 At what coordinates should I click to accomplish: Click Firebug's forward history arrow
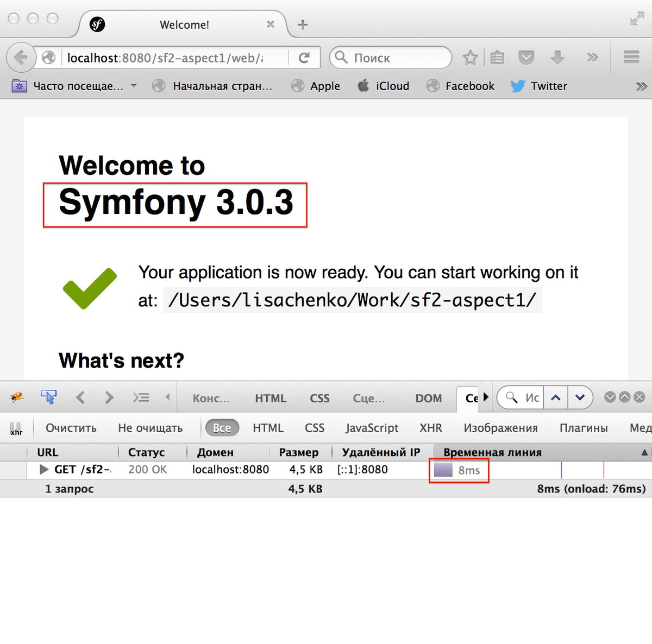pyautogui.click(x=109, y=397)
